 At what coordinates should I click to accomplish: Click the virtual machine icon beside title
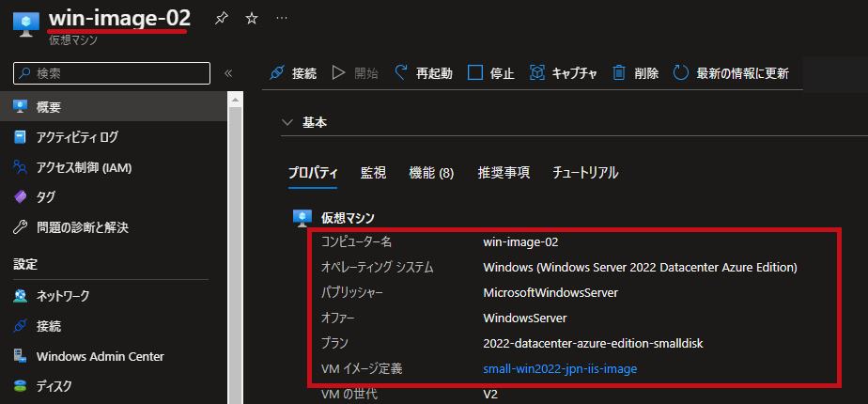(x=26, y=24)
